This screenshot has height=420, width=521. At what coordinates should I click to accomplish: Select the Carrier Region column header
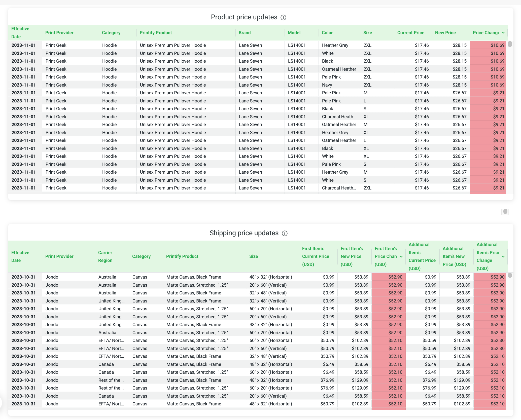[105, 256]
